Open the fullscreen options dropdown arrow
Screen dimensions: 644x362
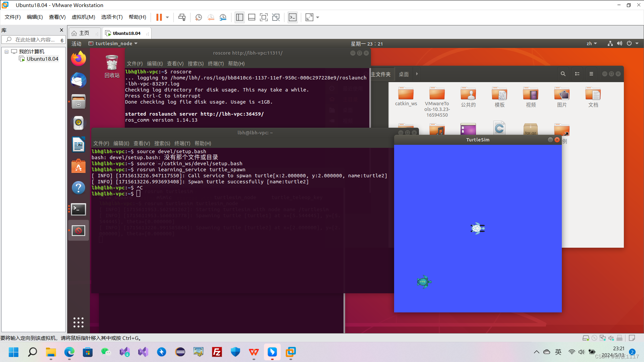pos(318,17)
